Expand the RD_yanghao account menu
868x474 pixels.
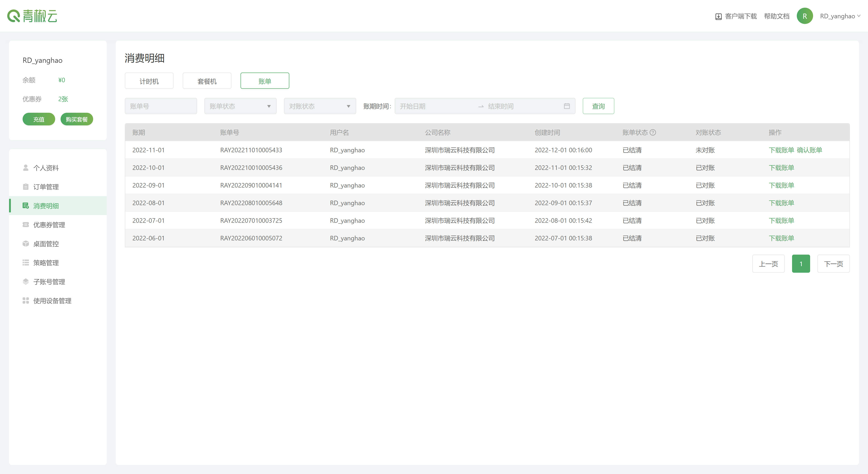pos(840,16)
